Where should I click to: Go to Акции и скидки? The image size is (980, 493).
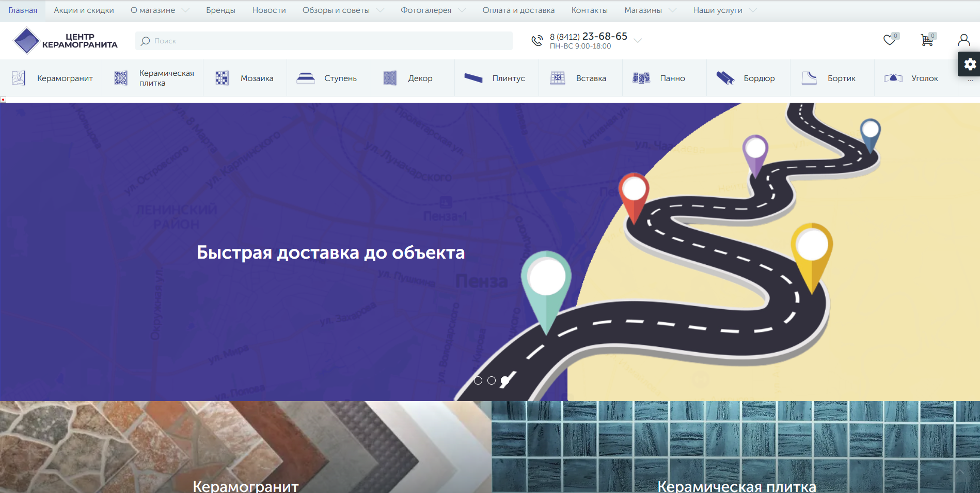[x=84, y=10]
